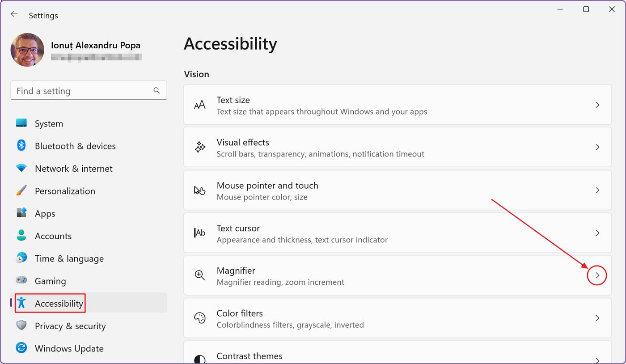Click the back arrow in Settings

[14, 14]
